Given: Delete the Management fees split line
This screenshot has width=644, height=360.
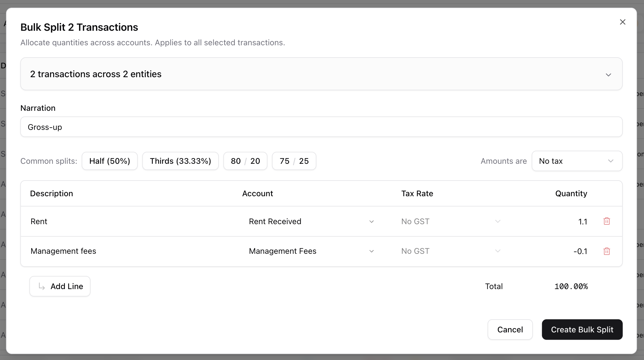Looking at the screenshot, I should click(x=606, y=251).
